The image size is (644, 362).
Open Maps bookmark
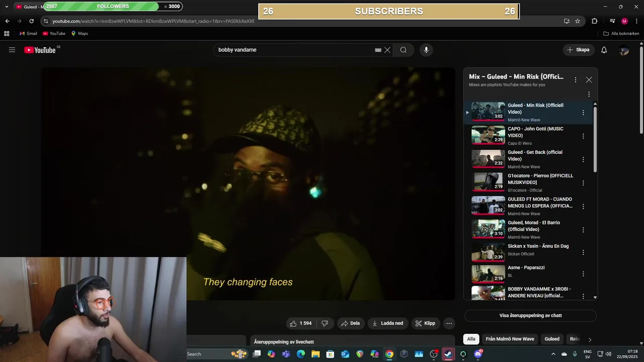click(79, 34)
